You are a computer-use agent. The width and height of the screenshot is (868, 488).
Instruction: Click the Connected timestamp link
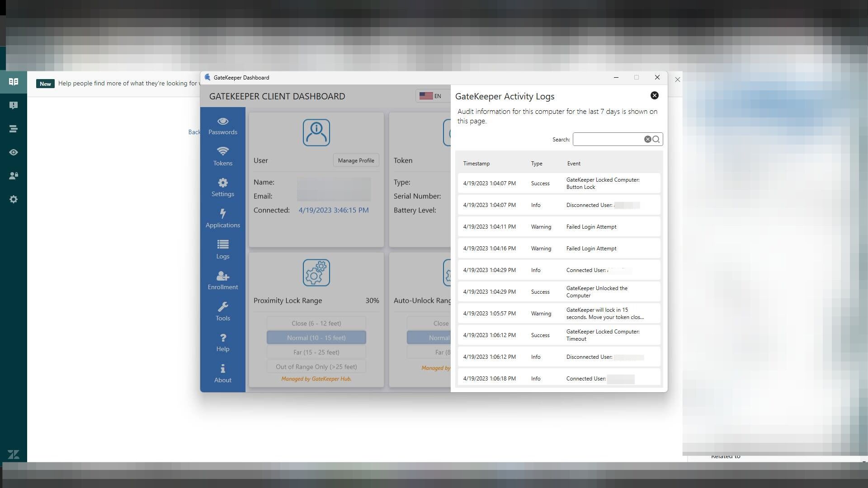click(x=333, y=210)
